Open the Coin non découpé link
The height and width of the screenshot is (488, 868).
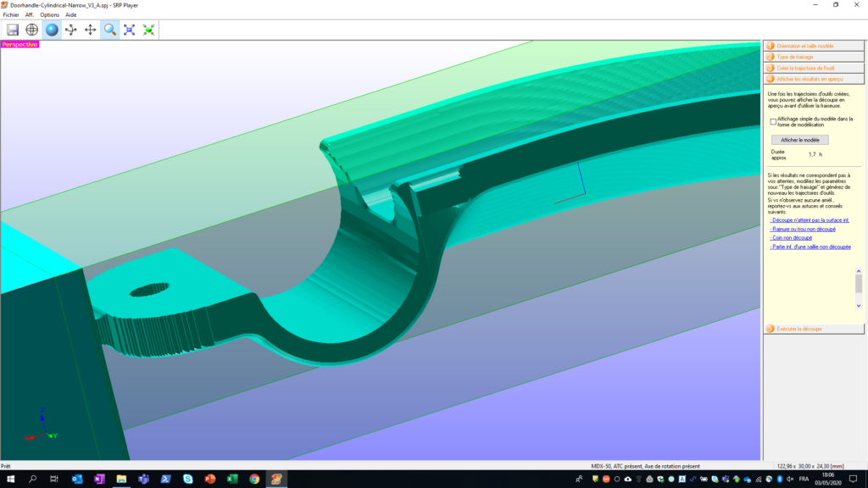pos(791,238)
